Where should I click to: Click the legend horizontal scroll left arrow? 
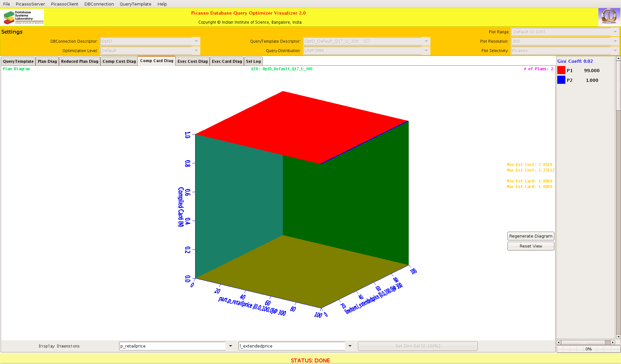click(x=559, y=342)
